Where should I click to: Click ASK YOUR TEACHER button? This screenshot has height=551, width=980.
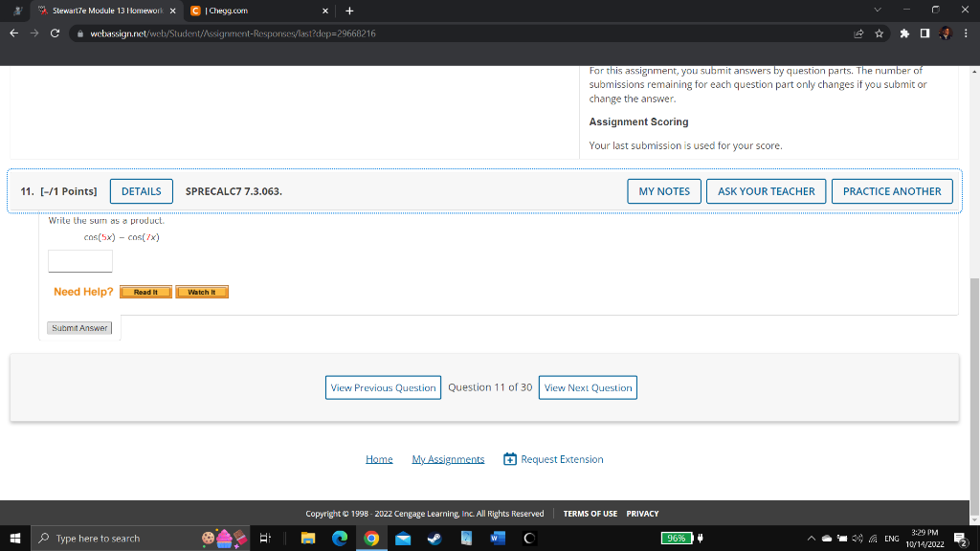(766, 191)
